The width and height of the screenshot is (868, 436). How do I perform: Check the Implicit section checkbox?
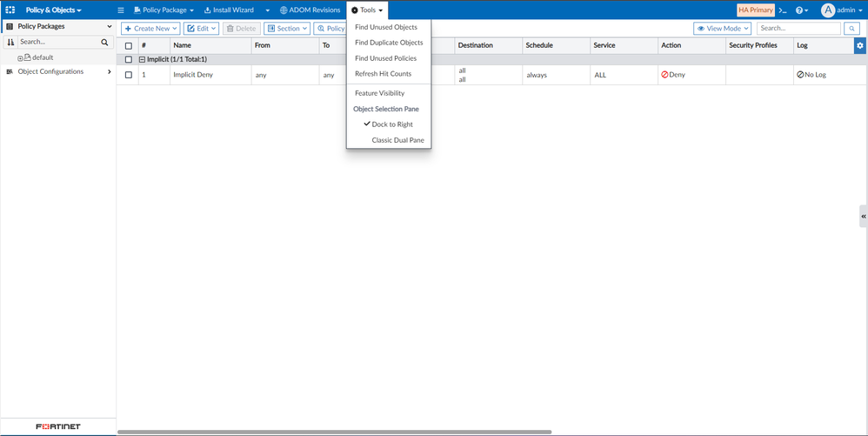129,59
